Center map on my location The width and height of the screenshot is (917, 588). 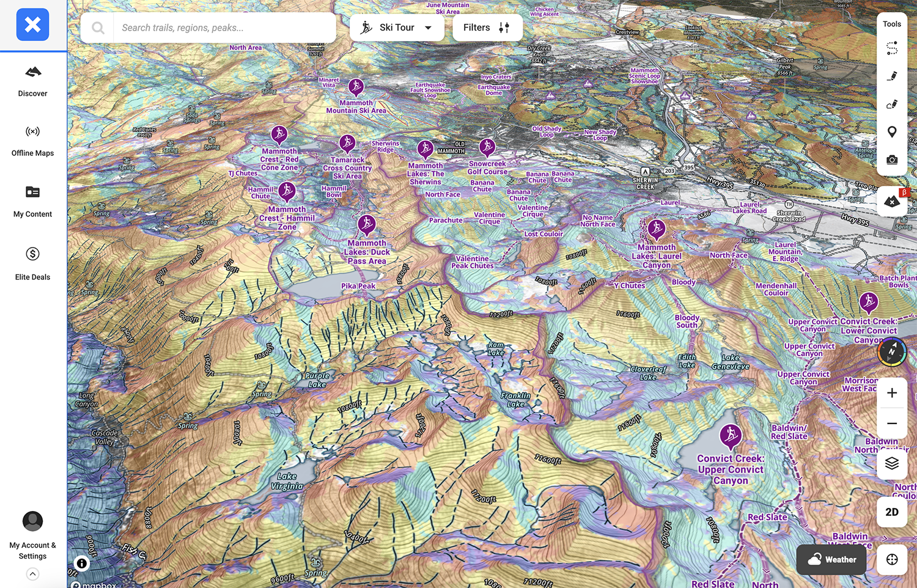pos(892,559)
